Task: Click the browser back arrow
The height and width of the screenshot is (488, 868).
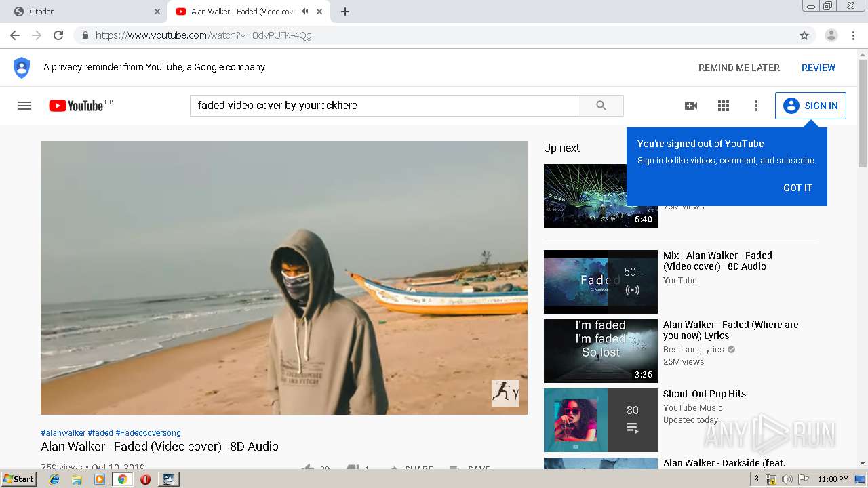Action: 15,35
